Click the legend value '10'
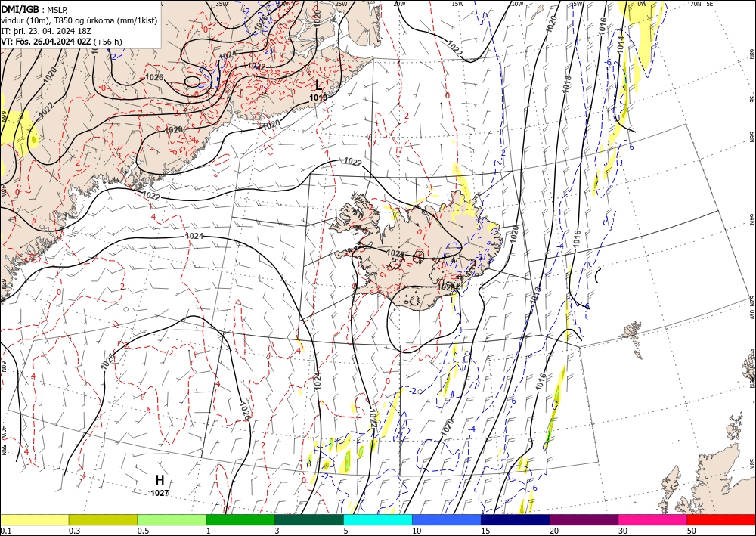 [x=417, y=531]
